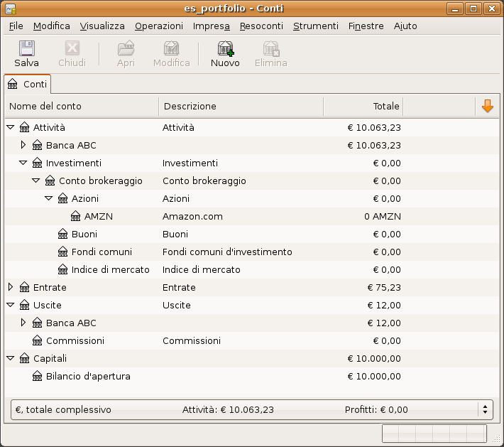Open the summary bar currency stepper
This screenshot has height=447, width=504.
[x=486, y=409]
